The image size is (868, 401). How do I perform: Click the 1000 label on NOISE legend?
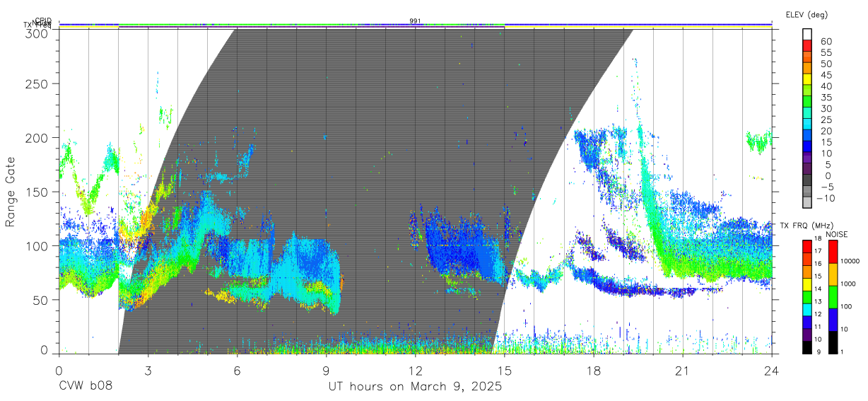pyautogui.click(x=848, y=284)
